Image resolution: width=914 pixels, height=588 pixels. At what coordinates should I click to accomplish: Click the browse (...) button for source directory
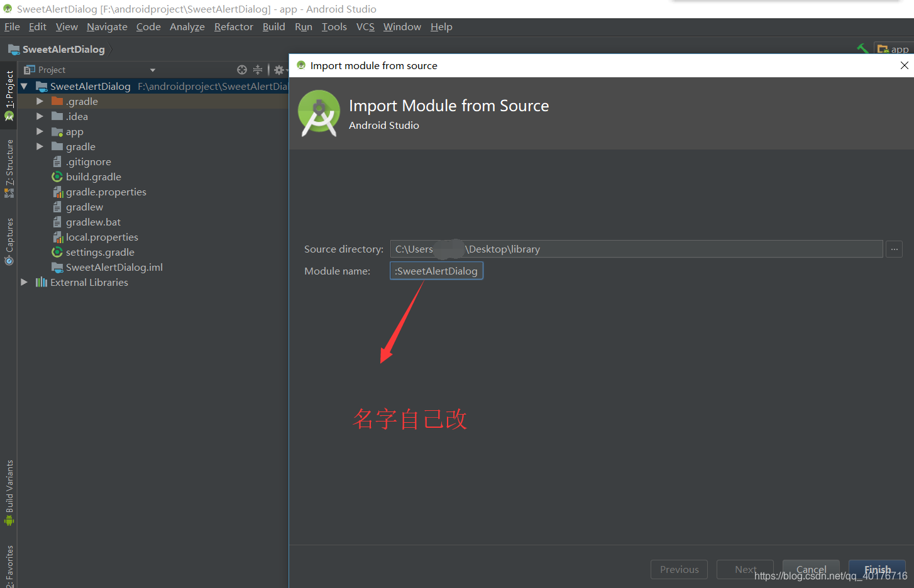tap(894, 249)
